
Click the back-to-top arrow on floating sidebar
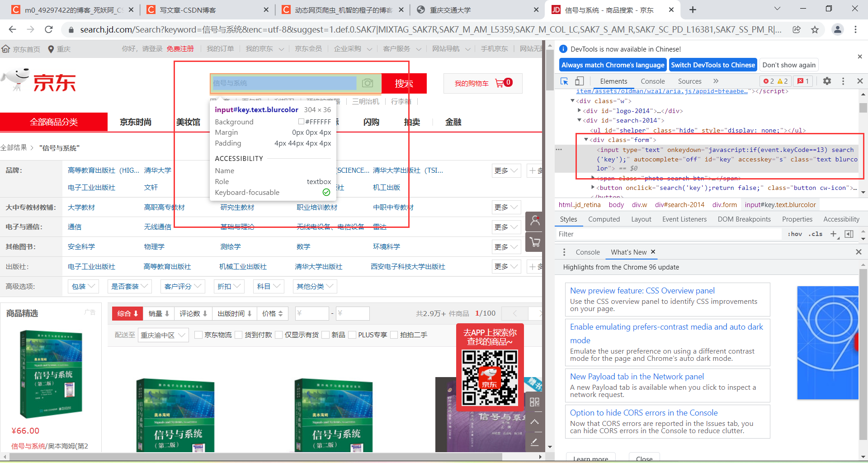coord(534,421)
